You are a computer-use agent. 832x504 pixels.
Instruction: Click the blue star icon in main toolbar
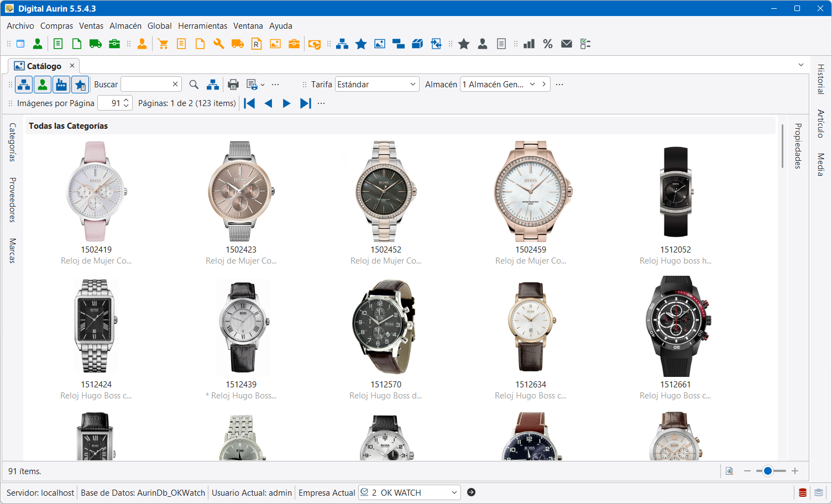[361, 44]
